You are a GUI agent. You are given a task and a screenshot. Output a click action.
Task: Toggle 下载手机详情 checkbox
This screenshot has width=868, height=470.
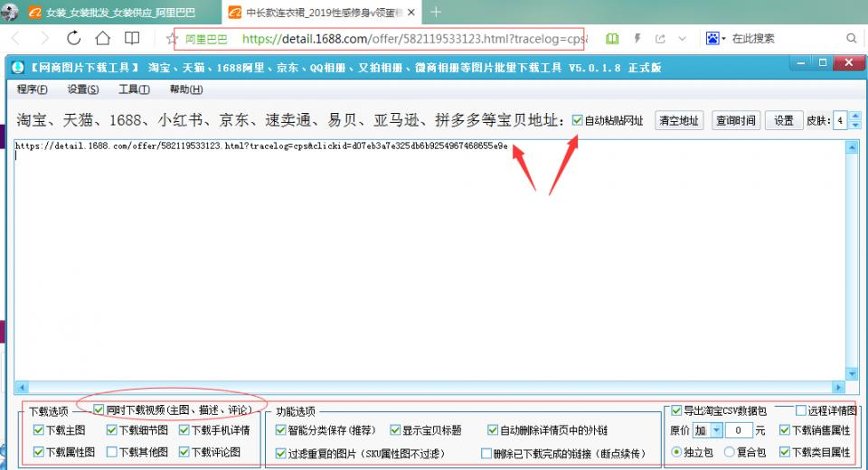[184, 429]
